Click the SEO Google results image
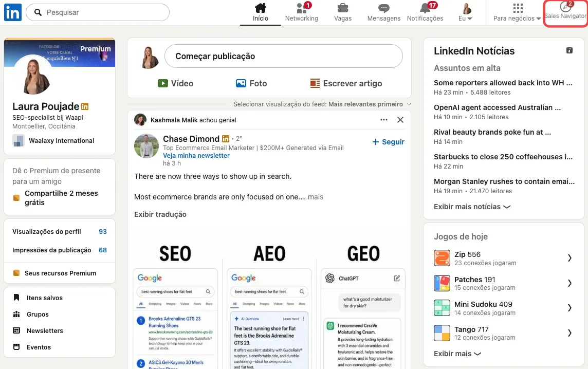Viewport: 588px width, 369px height. tap(175, 318)
